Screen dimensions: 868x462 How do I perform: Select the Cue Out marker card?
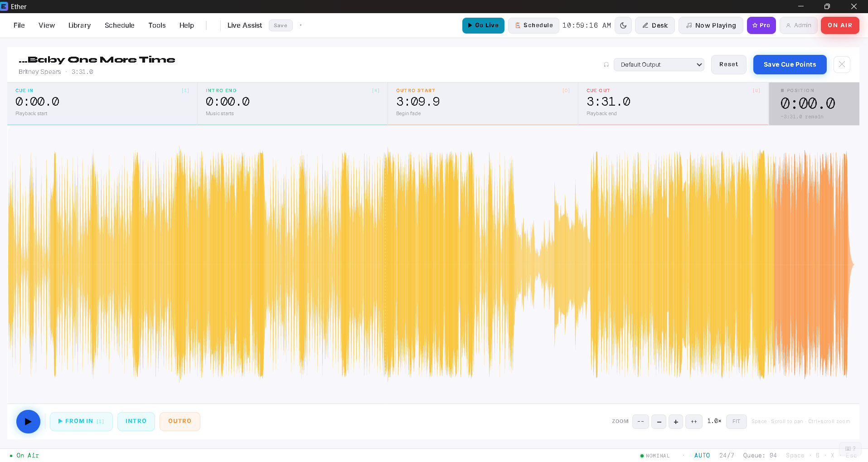[674, 103]
